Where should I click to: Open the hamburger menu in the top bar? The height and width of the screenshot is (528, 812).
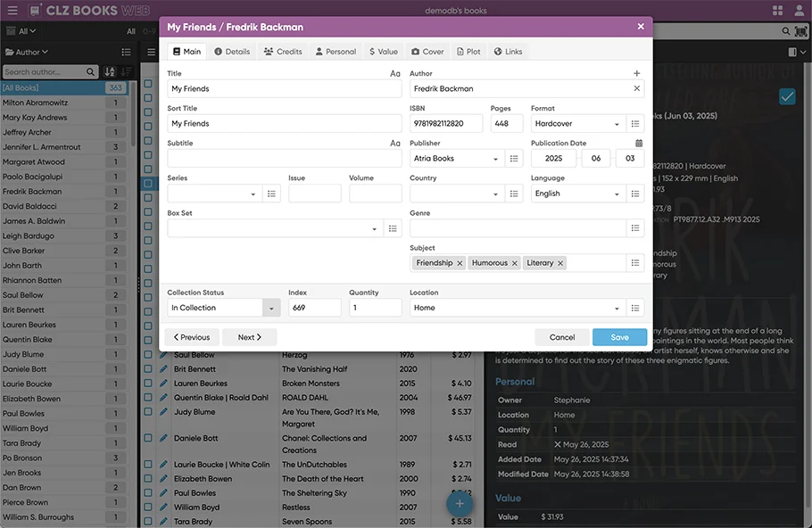(12, 11)
